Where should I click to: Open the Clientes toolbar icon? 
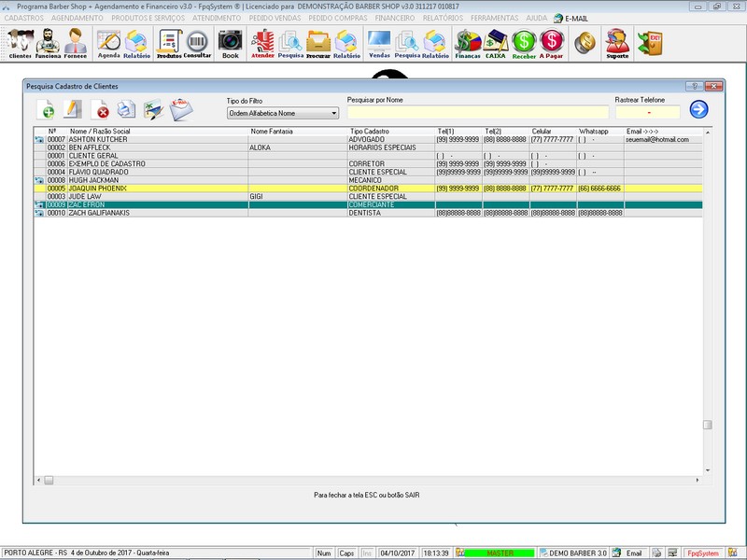(20, 43)
